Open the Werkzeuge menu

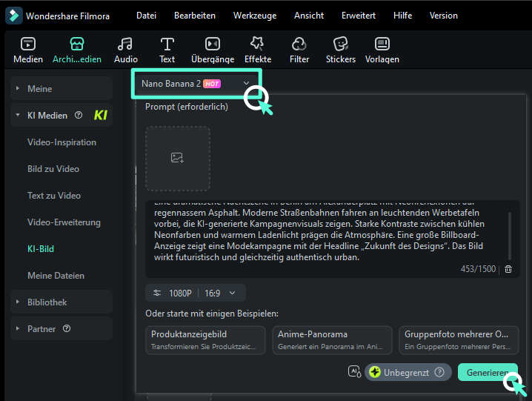click(255, 16)
